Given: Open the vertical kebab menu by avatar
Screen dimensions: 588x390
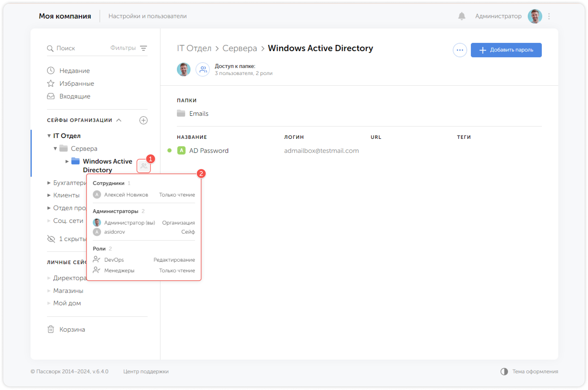Looking at the screenshot, I should 549,16.
